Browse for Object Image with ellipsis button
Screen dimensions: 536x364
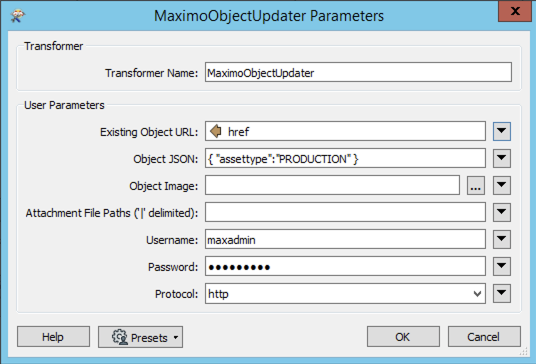[x=476, y=186]
